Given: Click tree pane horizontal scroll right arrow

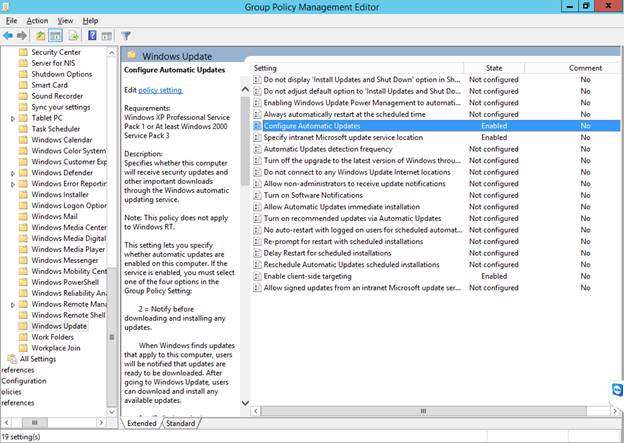Looking at the screenshot, I should click(101, 422).
